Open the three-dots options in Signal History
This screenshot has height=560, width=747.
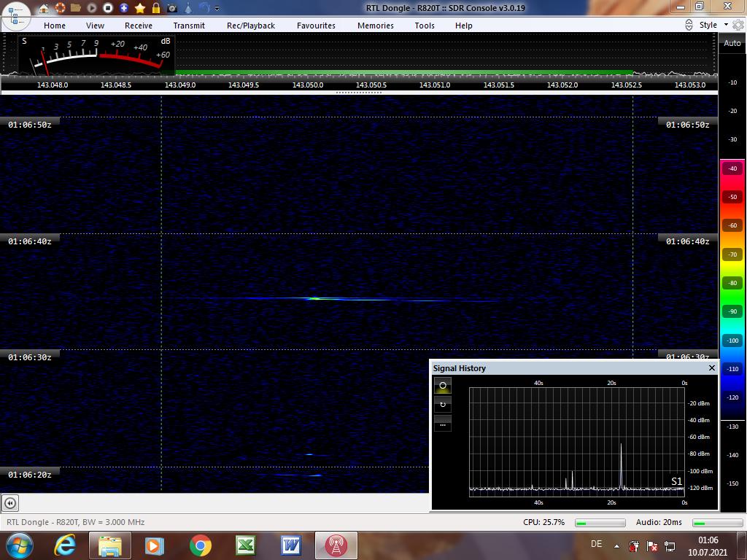pyautogui.click(x=443, y=424)
